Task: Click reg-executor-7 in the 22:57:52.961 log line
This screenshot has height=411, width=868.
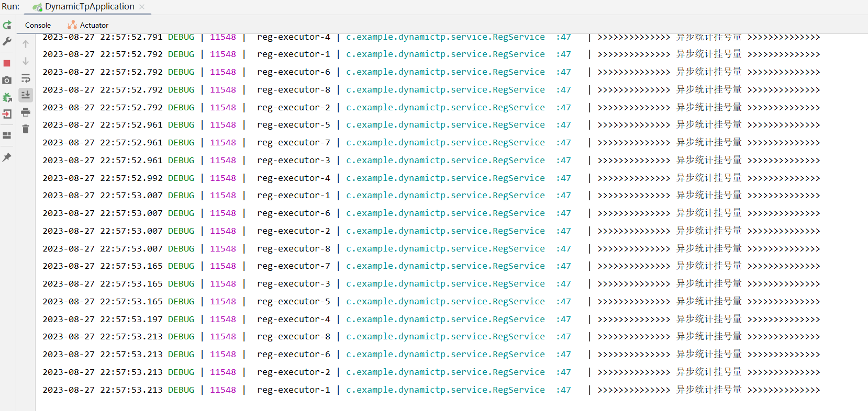Action: pos(294,143)
